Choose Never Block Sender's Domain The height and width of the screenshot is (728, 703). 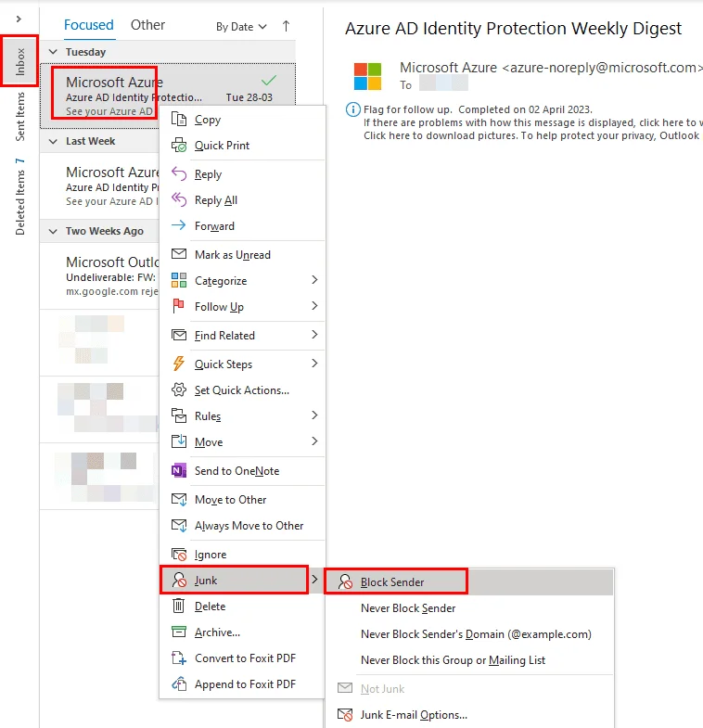[469, 634]
